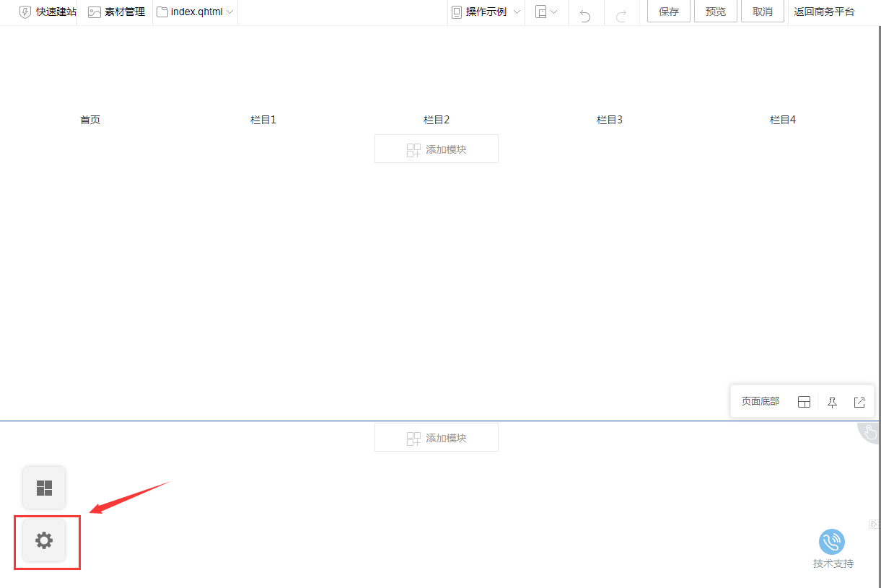
Task: Open the 栏目4 navigation item
Action: (783, 120)
